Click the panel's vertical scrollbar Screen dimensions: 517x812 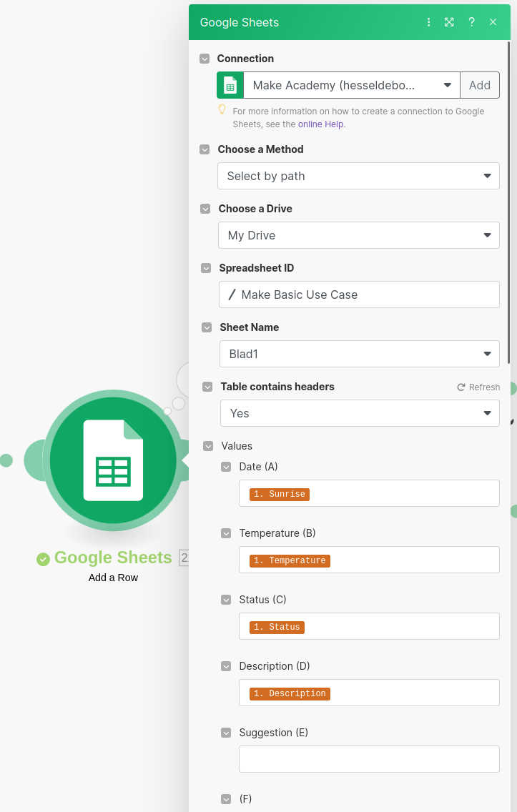click(508, 202)
